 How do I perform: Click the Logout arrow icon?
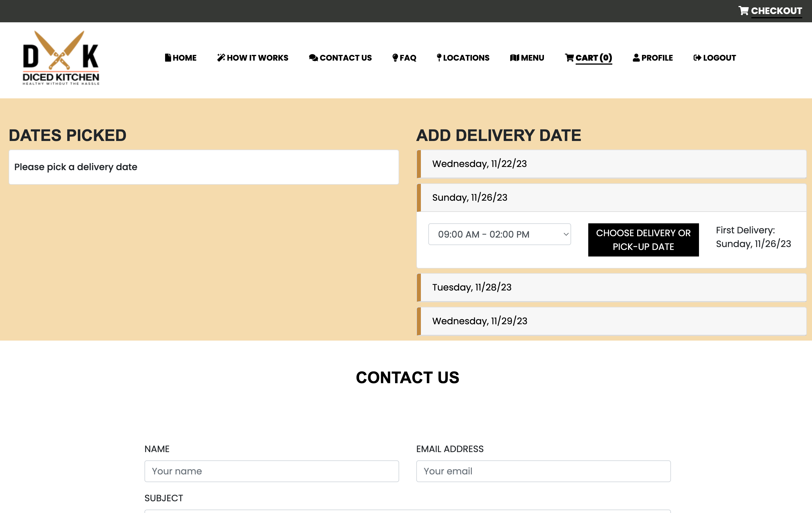(697, 58)
